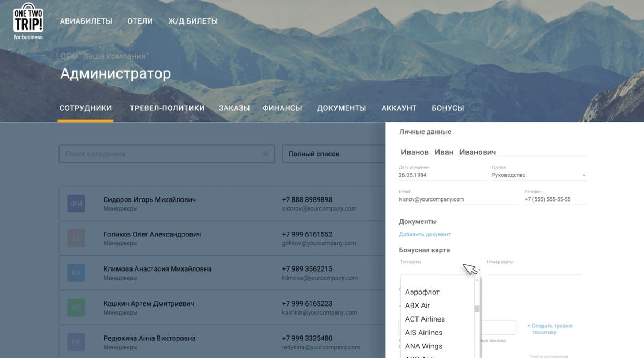Click the ООО "Ваша компания" company name
This screenshot has width=644, height=358.
coord(104,56)
